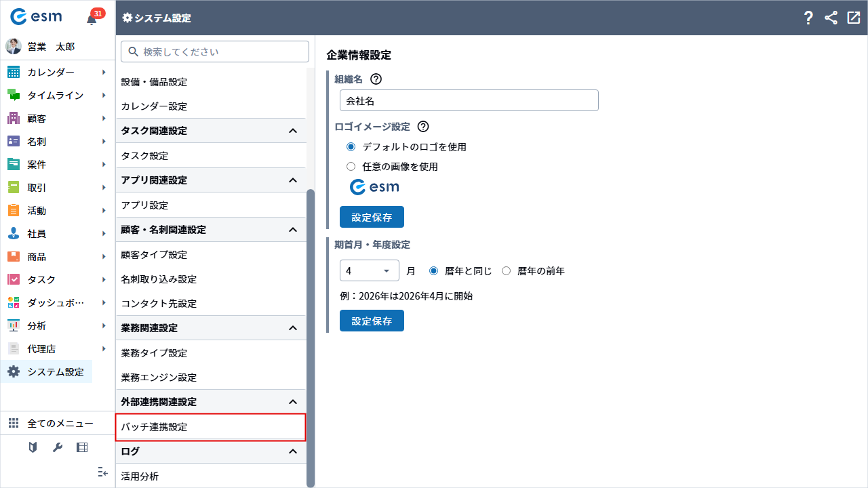Collapse the left sidebar menu
The width and height of the screenshot is (868, 488).
[x=102, y=472]
